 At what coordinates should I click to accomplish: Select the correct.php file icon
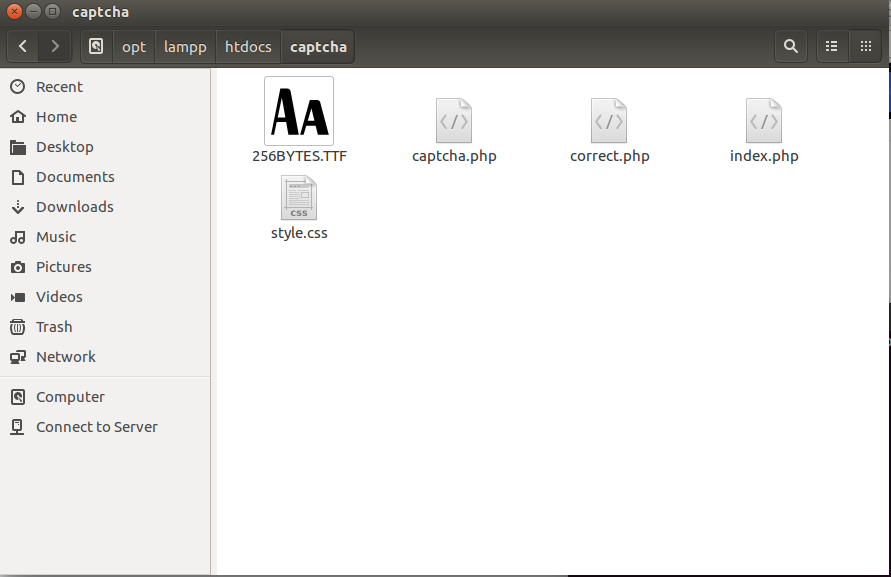click(x=609, y=121)
